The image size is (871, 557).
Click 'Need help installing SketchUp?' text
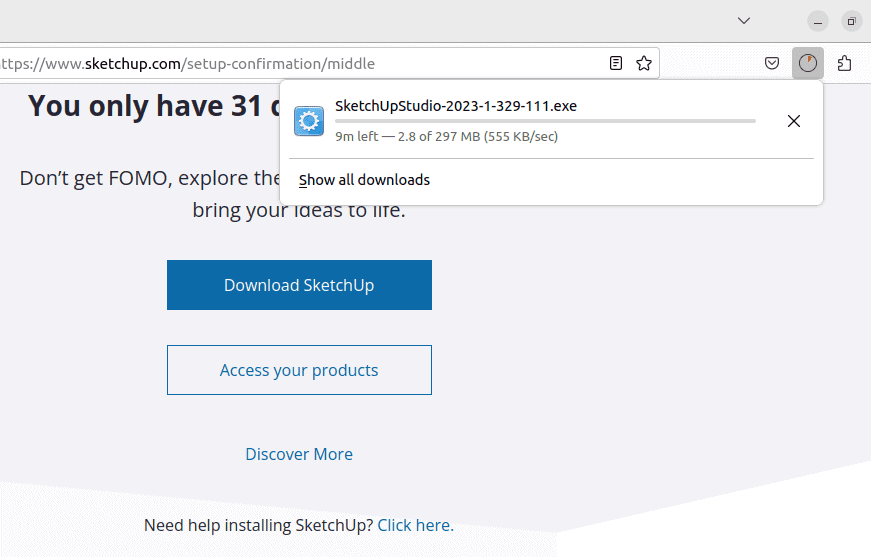259,525
